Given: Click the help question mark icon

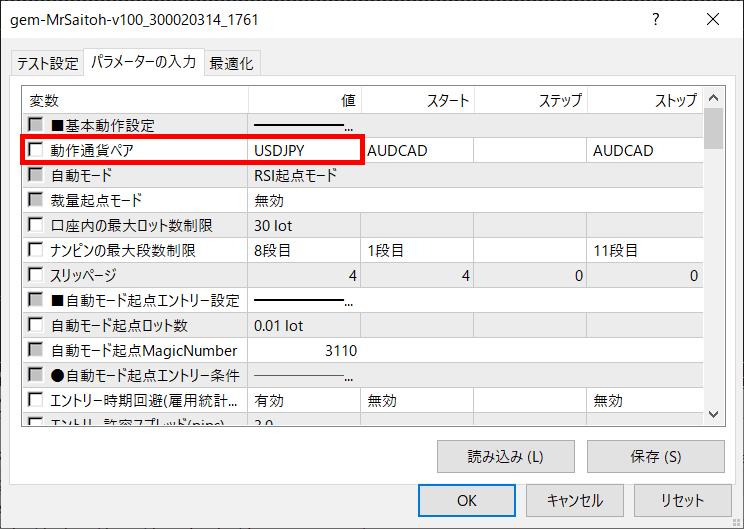Looking at the screenshot, I should coord(656,19).
